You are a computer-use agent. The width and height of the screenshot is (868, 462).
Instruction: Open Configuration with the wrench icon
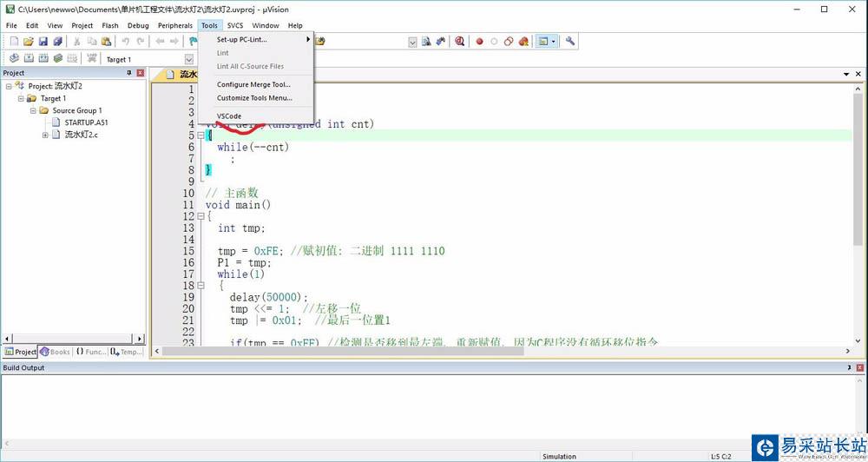coord(569,42)
